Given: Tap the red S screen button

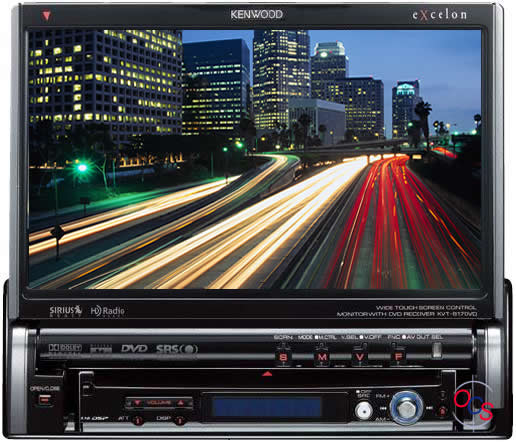Looking at the screenshot, I should click(283, 357).
